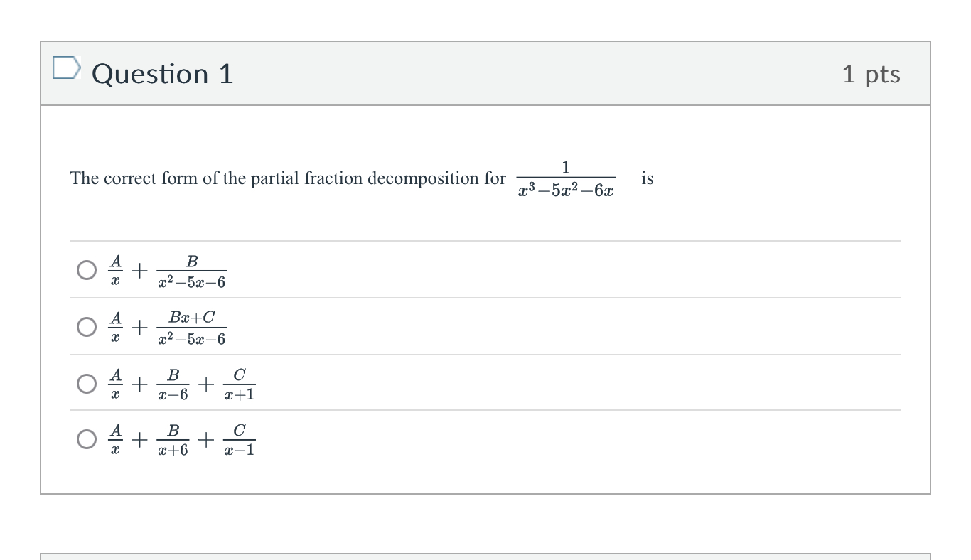
Task: Click the word 'is' after the fraction
Action: (646, 178)
